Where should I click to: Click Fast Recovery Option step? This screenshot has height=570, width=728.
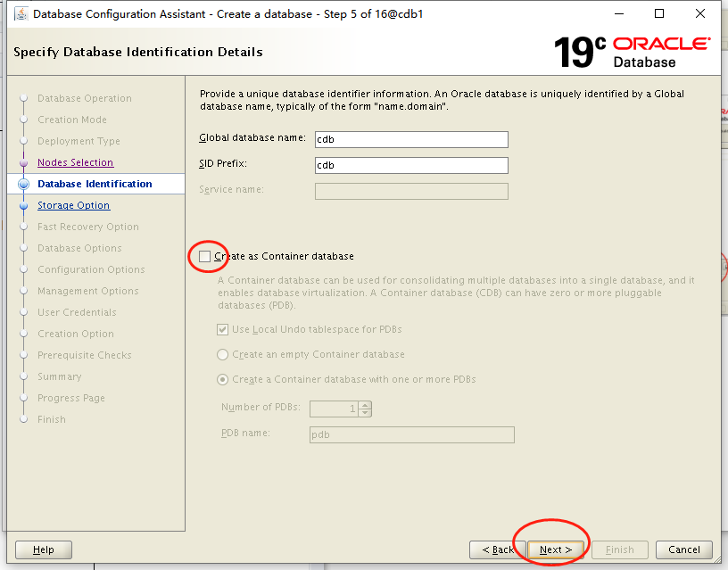[x=88, y=227]
